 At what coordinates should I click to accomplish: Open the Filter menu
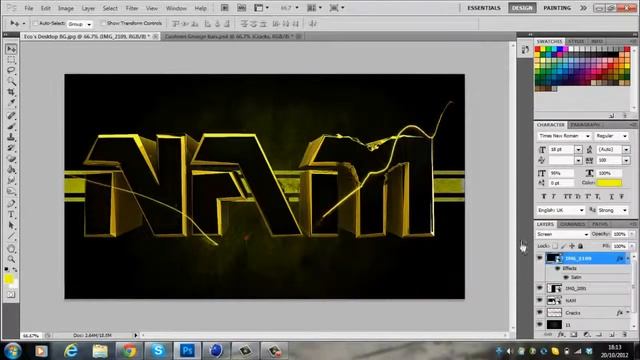(x=131, y=8)
